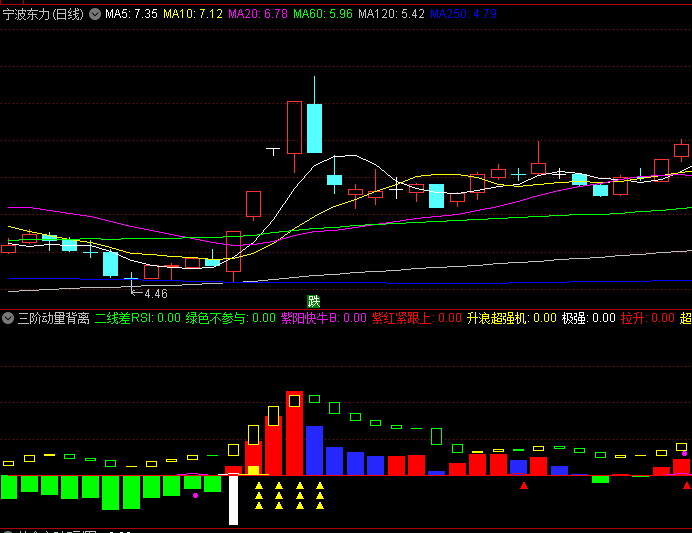Click the green 跌 marker icon
692x533 pixels.
point(314,301)
